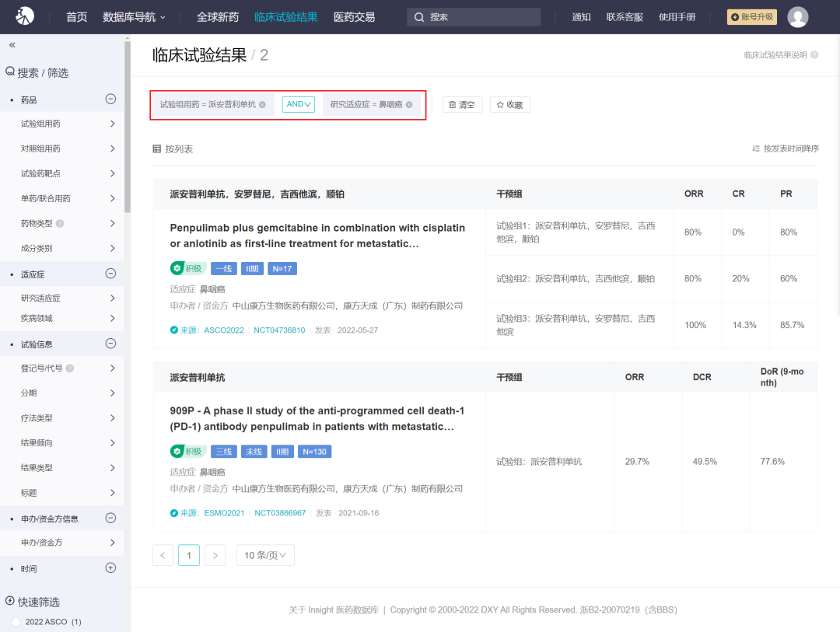Click the 账号升级 upgrade button
This screenshot has height=632, width=840.
coord(751,17)
